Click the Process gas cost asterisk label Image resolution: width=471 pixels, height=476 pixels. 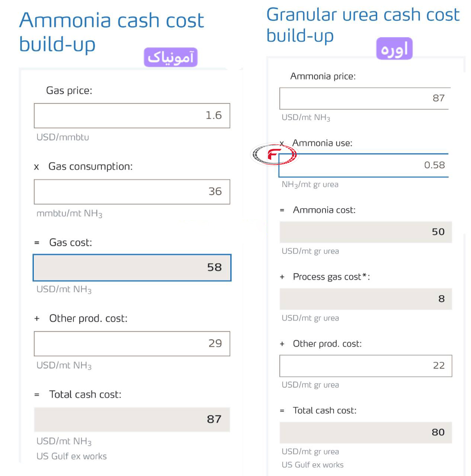[x=331, y=277]
